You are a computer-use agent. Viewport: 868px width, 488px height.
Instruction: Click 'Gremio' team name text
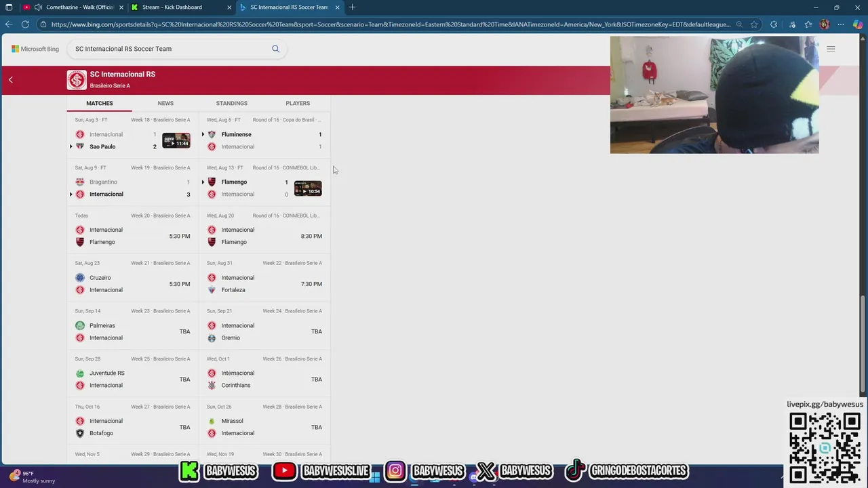point(231,338)
